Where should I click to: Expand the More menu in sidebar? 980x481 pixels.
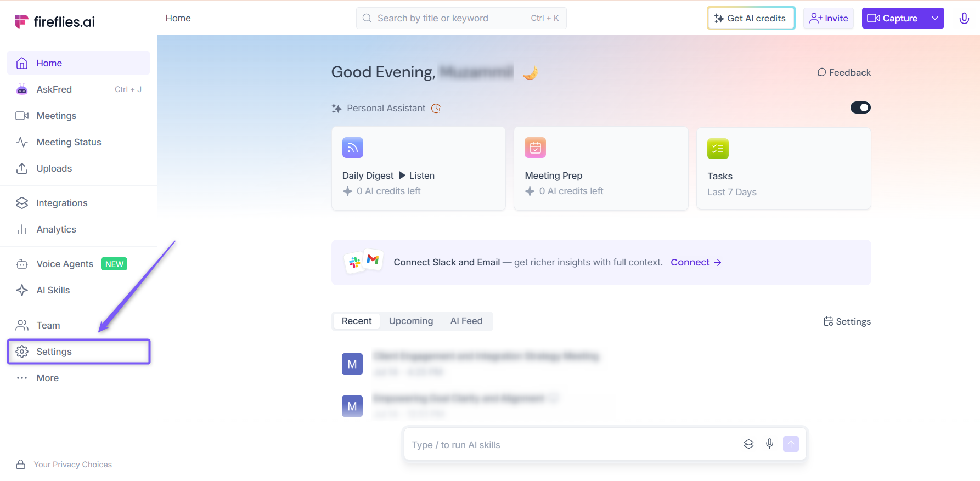tap(78, 378)
